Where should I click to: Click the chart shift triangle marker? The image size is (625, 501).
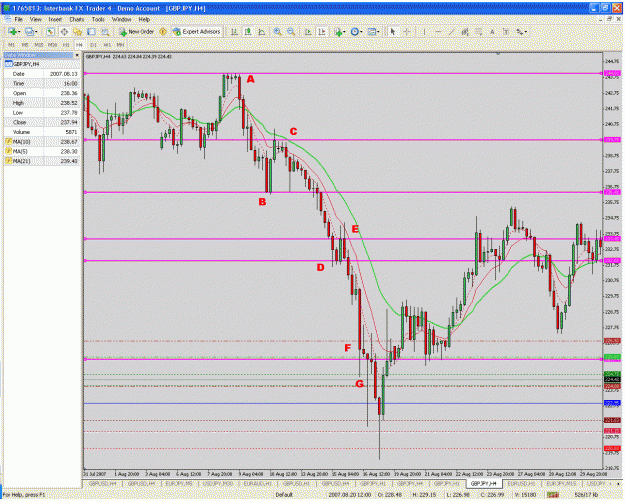[x=498, y=53]
